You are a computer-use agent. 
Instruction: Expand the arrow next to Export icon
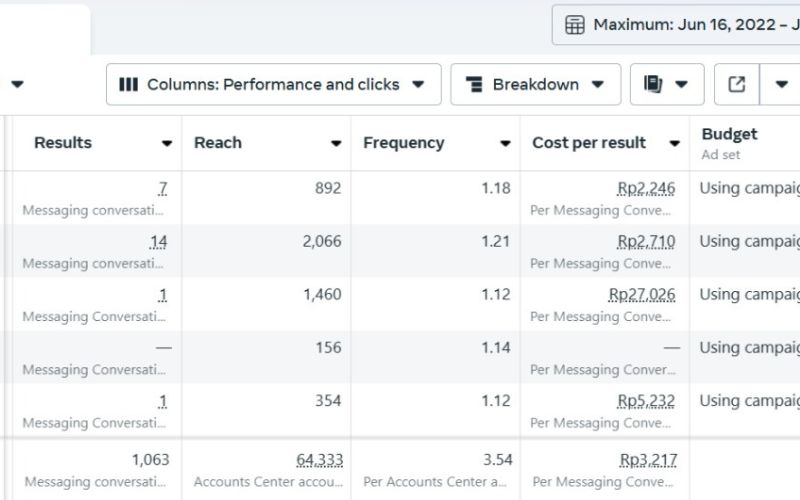pos(781,85)
